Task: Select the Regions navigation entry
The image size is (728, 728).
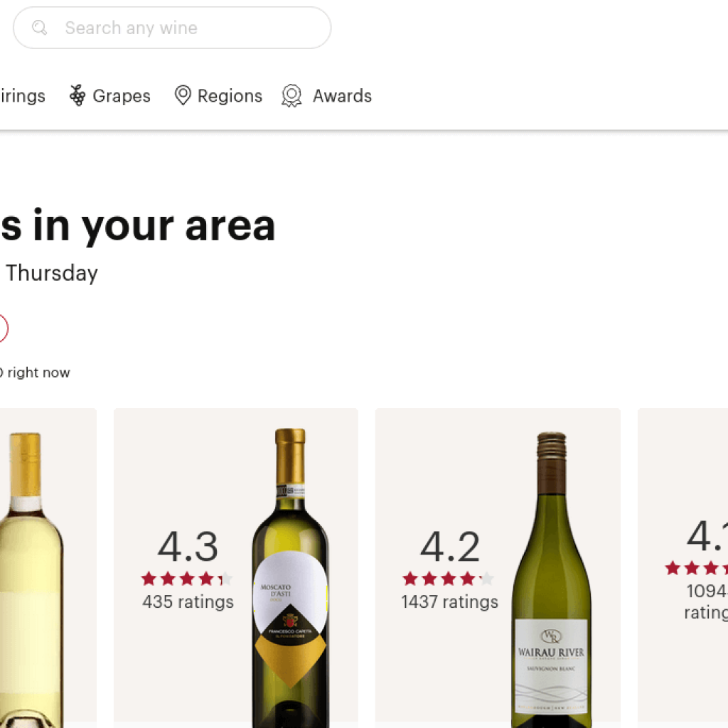Action: tap(229, 95)
